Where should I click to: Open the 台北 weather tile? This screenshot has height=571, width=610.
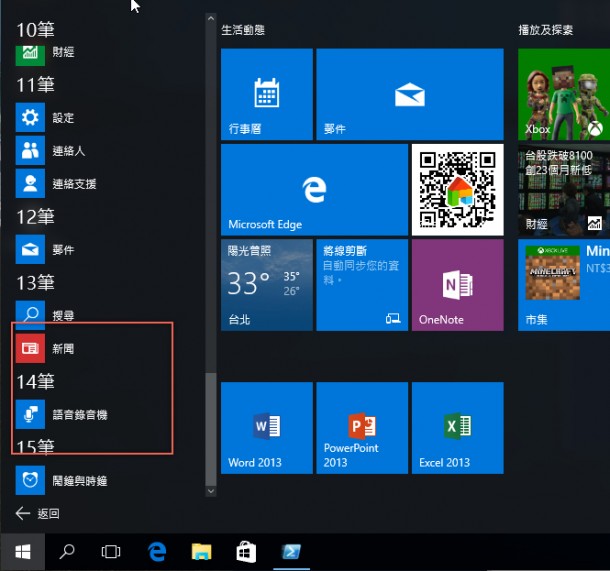tap(267, 285)
